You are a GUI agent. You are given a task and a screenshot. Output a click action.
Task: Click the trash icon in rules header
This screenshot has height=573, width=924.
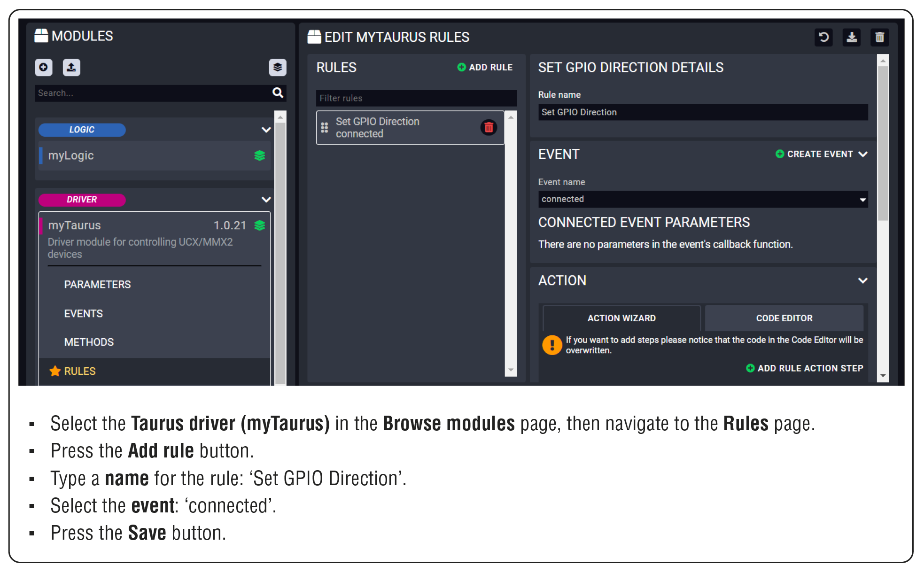(x=879, y=37)
